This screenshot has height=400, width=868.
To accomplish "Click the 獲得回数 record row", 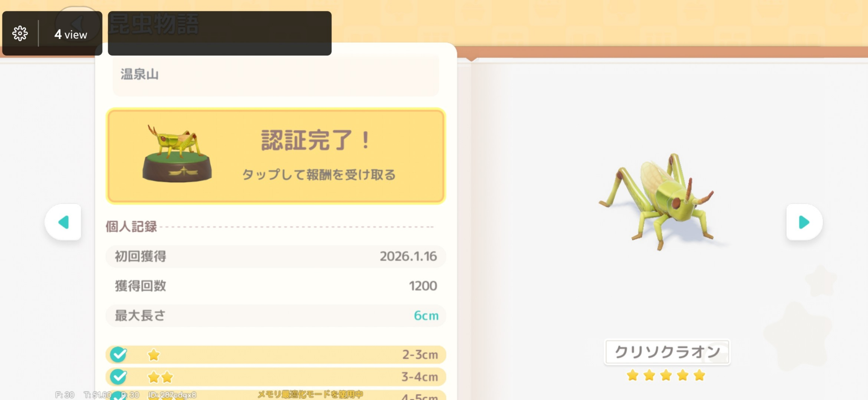I will coord(276,286).
